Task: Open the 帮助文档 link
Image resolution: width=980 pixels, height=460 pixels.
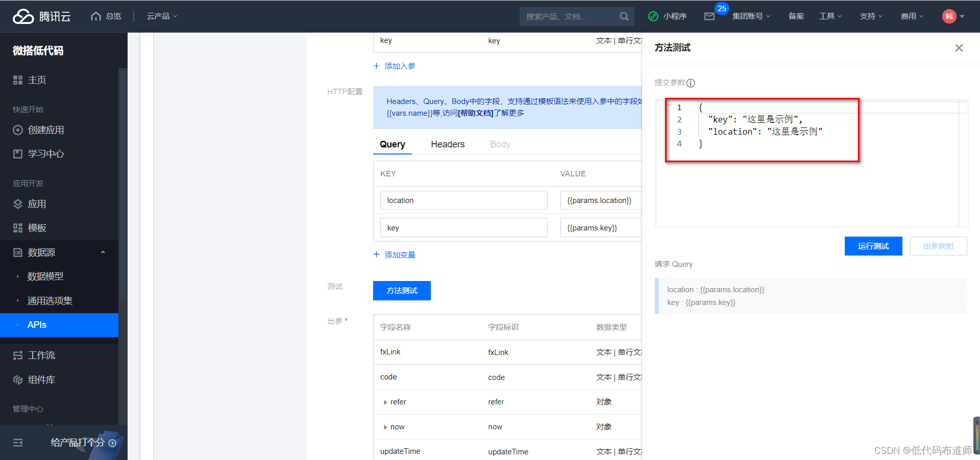Action: coord(476,113)
